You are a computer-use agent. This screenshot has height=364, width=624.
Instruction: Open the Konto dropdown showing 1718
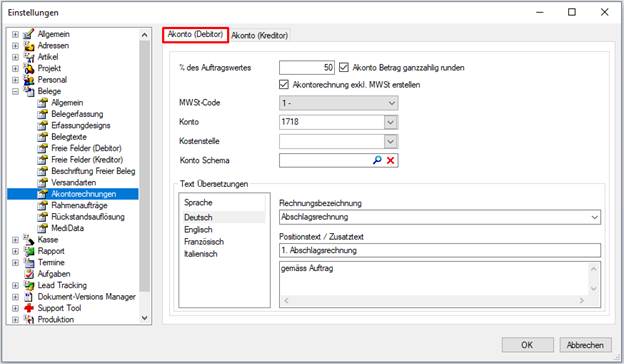391,122
